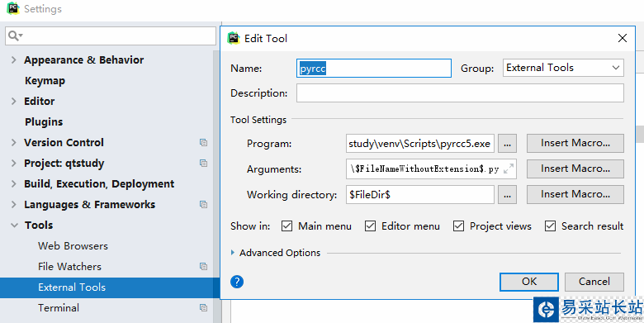Open File Watchers settings page

point(69,267)
